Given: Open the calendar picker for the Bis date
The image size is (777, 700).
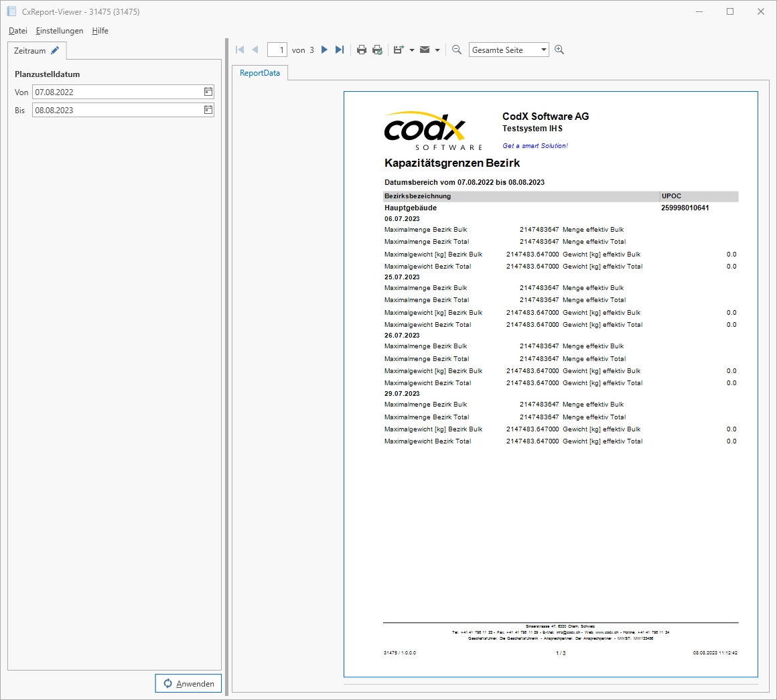Looking at the screenshot, I should click(208, 109).
